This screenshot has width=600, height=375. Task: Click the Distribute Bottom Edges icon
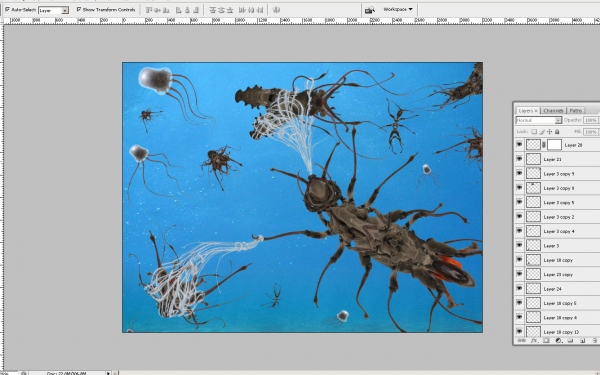click(230, 10)
